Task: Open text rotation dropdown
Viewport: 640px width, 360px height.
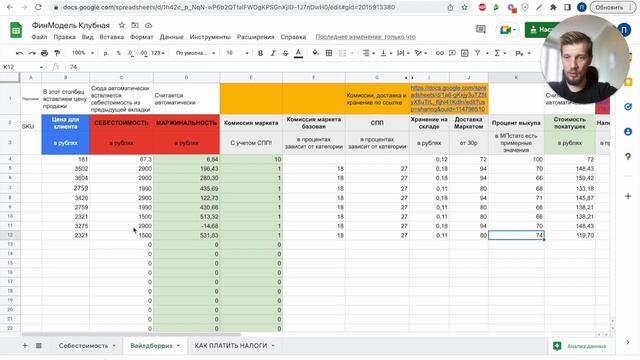Action: [x=420, y=53]
